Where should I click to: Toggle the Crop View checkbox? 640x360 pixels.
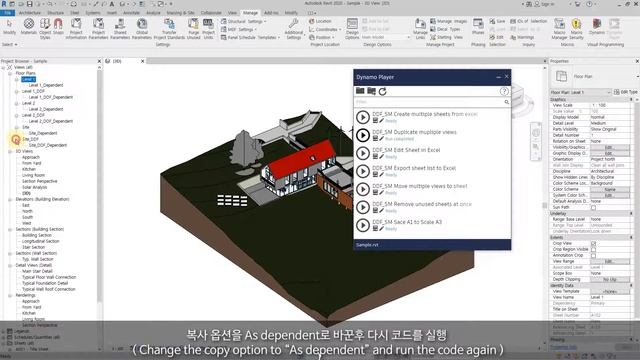click(593, 244)
